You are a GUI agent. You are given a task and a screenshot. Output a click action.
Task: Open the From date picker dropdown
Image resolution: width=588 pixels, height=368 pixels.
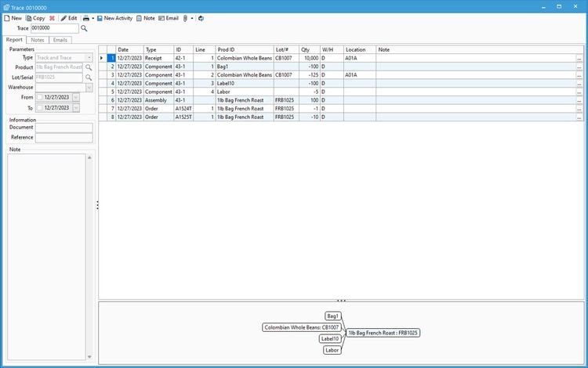(x=76, y=97)
